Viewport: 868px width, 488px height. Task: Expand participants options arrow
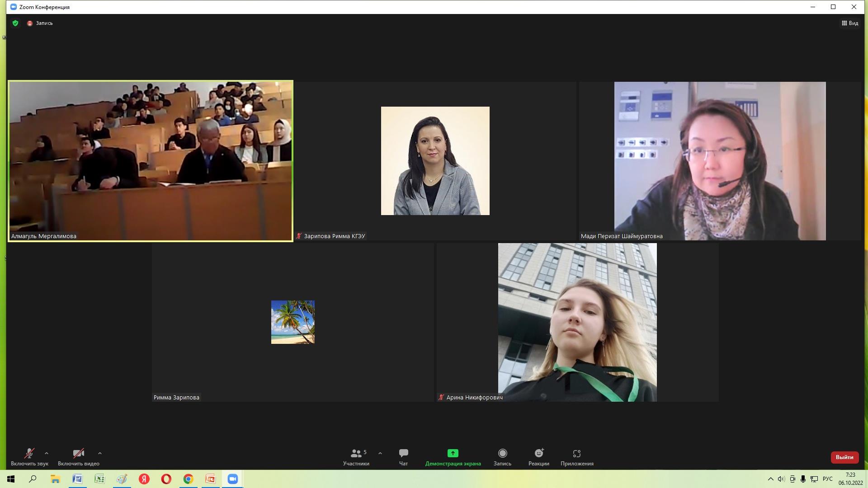tap(380, 453)
